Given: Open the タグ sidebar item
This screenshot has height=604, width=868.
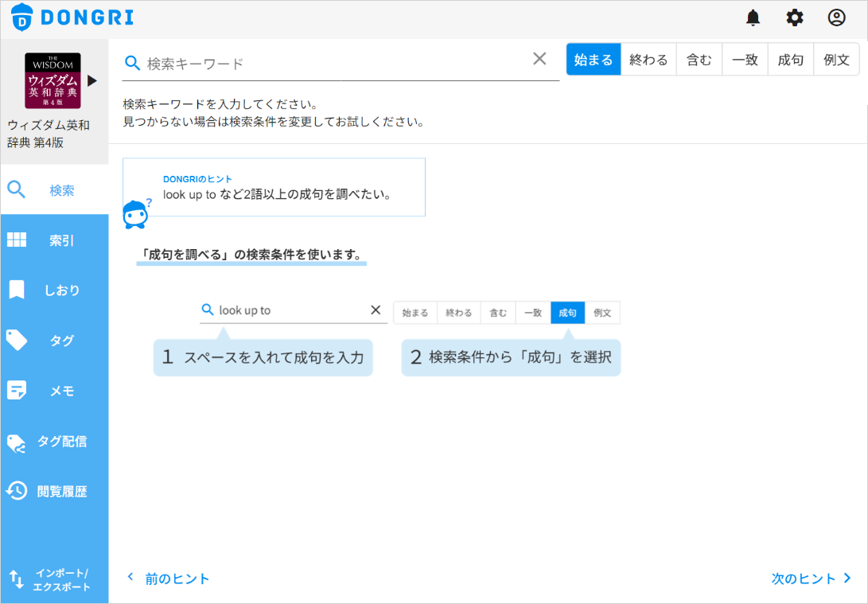Looking at the screenshot, I should [x=54, y=340].
